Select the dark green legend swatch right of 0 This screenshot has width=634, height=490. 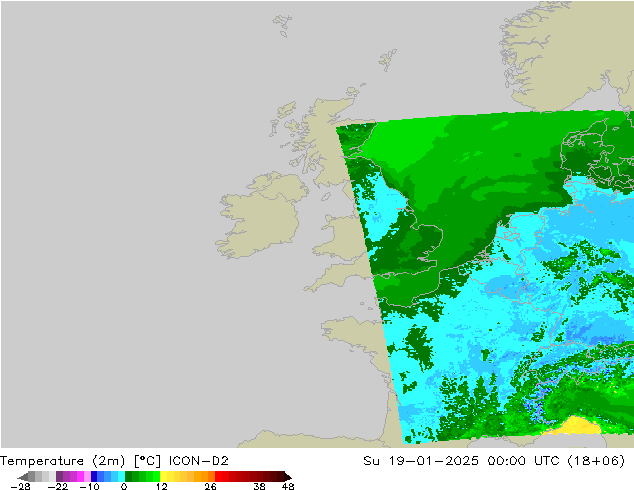(128, 477)
